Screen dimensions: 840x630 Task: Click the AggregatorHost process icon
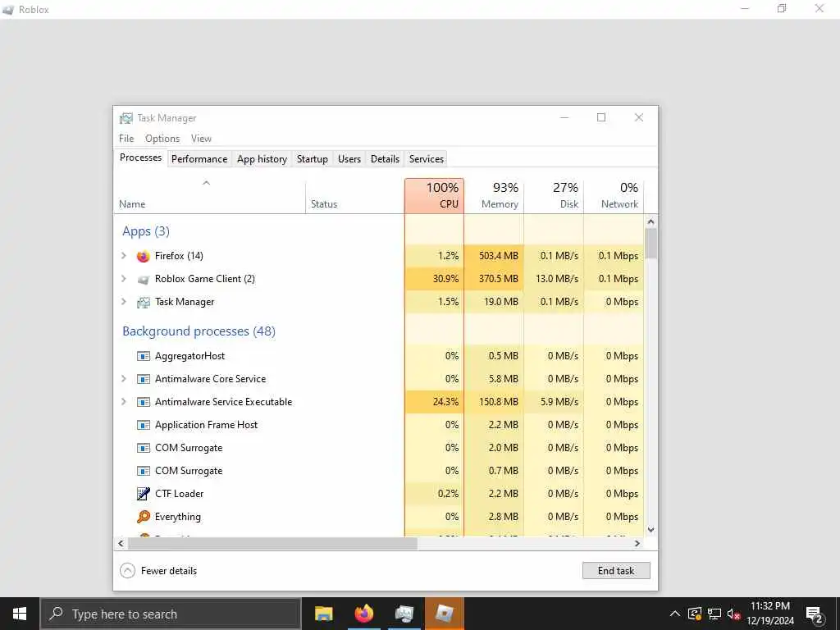coord(143,356)
